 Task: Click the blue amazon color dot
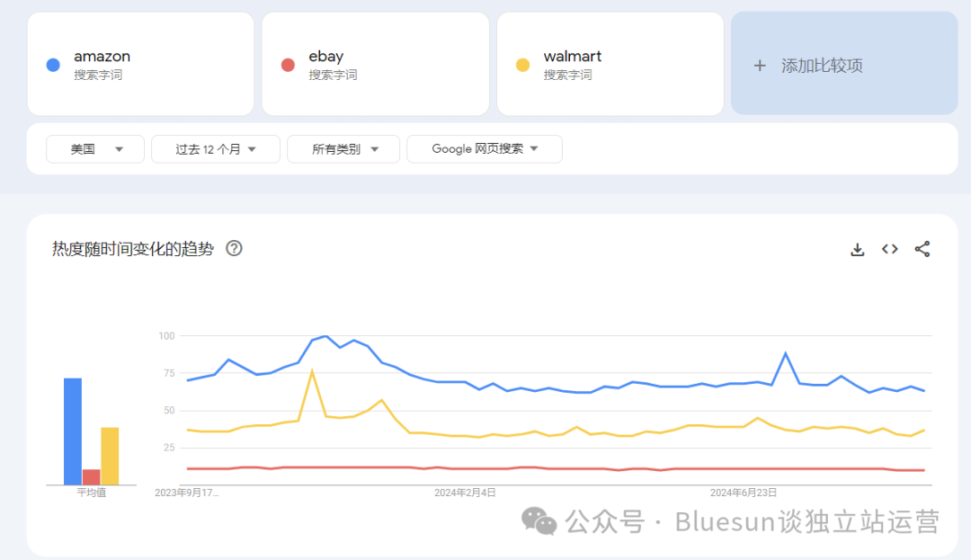(x=53, y=65)
